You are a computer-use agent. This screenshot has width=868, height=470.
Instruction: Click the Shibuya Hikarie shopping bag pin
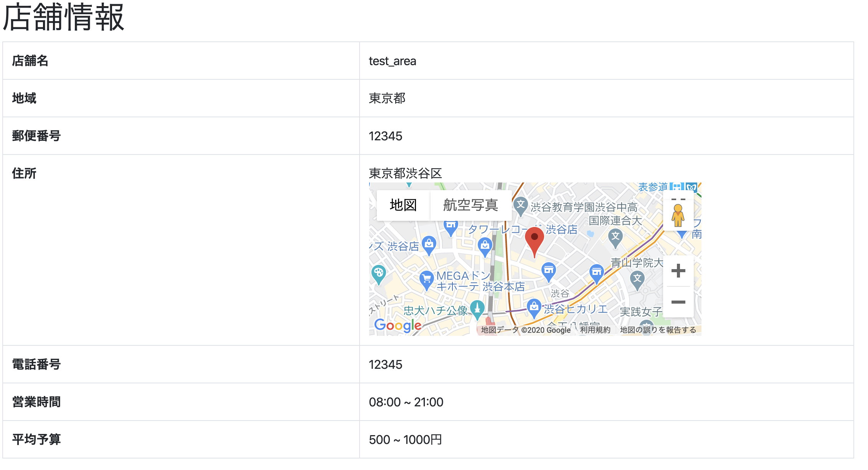pos(534,307)
